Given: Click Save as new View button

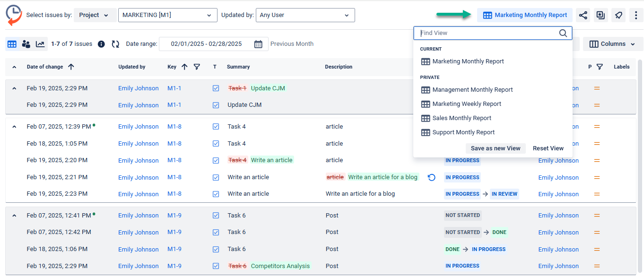Looking at the screenshot, I should pos(495,148).
